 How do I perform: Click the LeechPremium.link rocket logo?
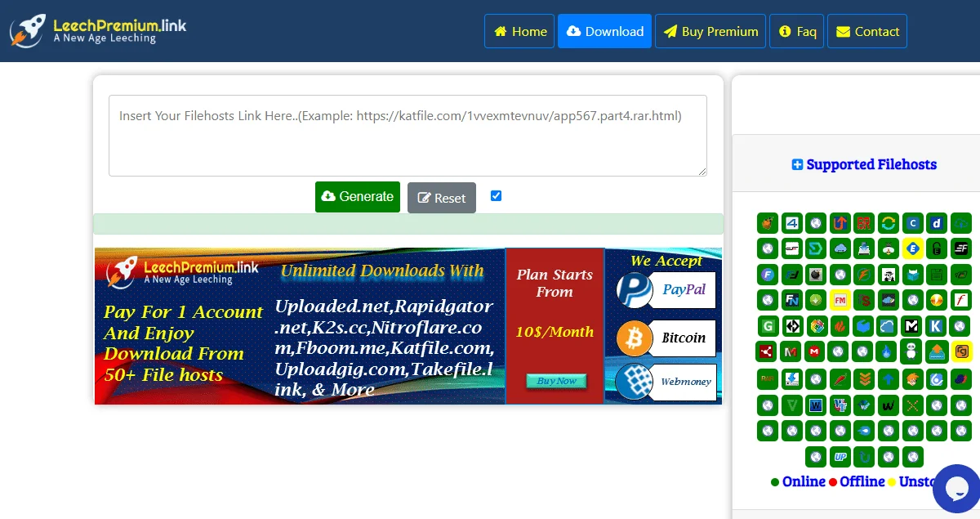pyautogui.click(x=99, y=31)
